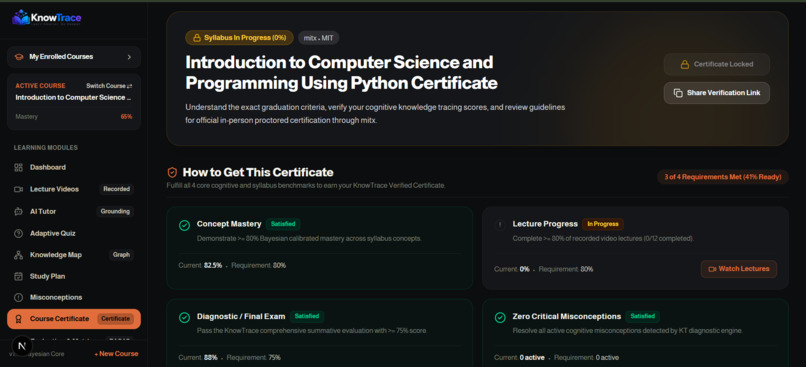
Task: Click the Lecture Progress card title
Action: (545, 224)
